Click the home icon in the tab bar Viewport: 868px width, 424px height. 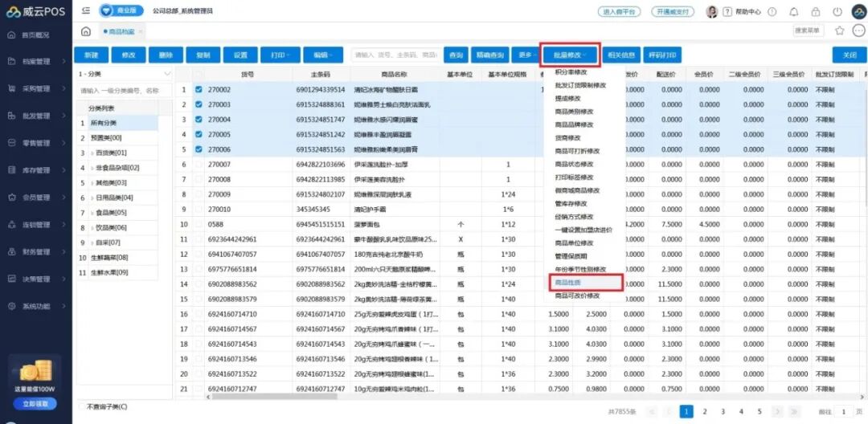[86, 31]
